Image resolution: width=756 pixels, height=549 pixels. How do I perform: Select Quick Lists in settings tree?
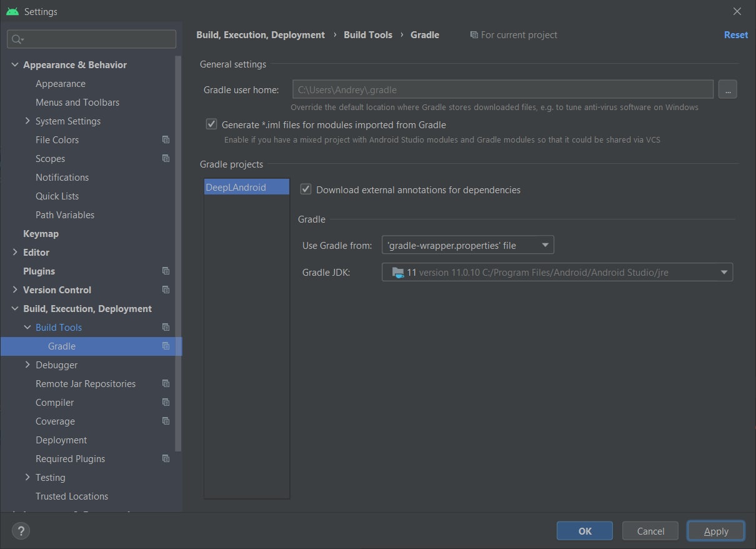tap(57, 196)
